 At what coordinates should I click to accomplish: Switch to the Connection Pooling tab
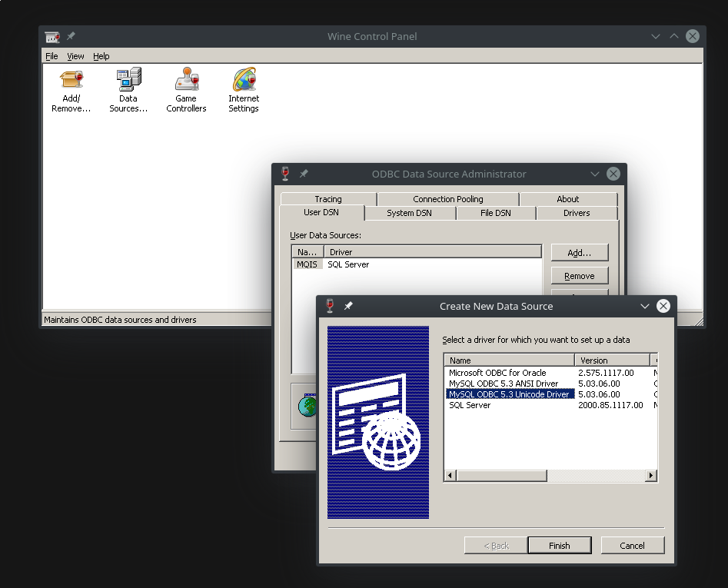[448, 199]
